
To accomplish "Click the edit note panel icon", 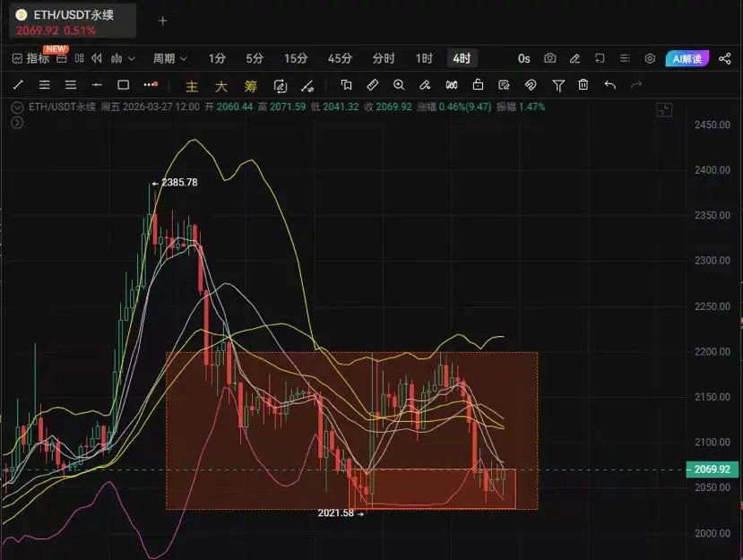I will (x=505, y=85).
